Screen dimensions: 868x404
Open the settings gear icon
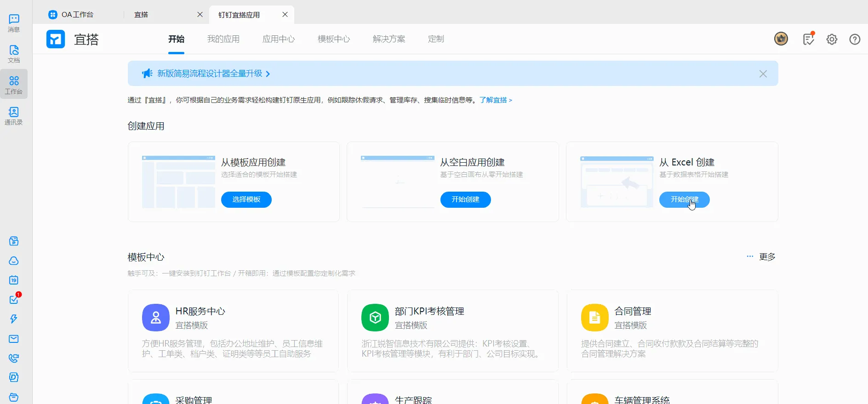832,39
